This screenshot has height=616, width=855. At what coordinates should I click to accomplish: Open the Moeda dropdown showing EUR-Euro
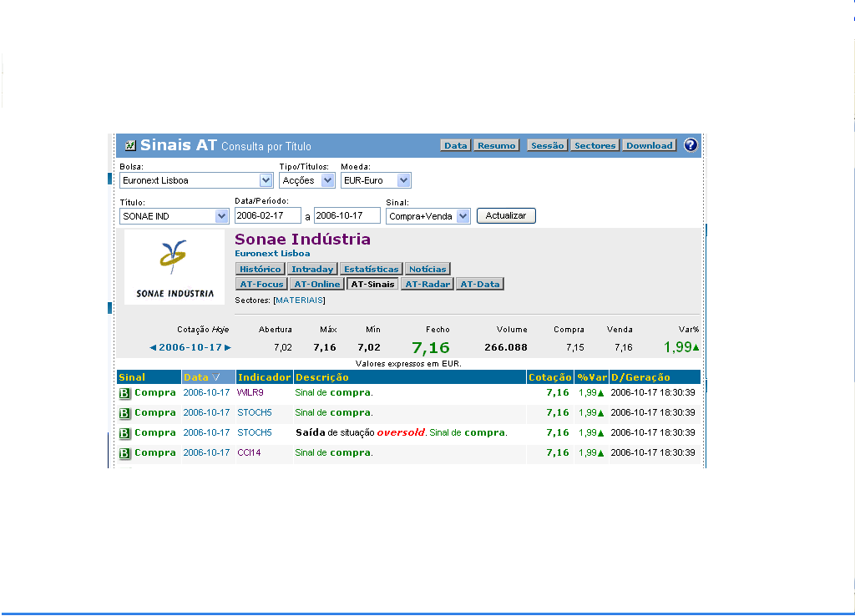(376, 180)
